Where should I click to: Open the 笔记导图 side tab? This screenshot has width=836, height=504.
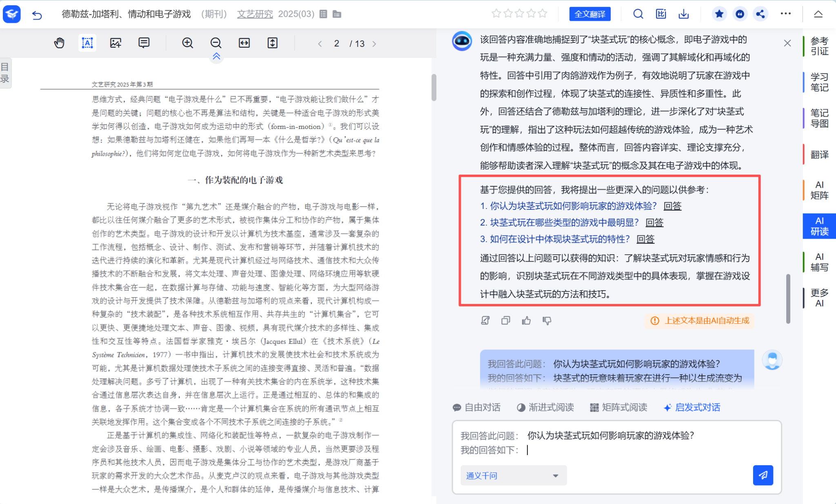(819, 118)
